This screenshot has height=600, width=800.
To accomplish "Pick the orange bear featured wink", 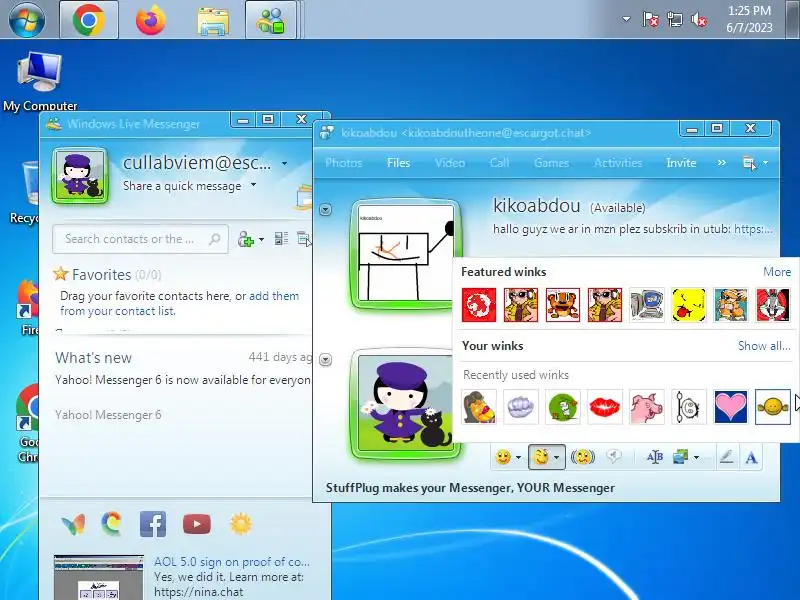I will tap(563, 305).
